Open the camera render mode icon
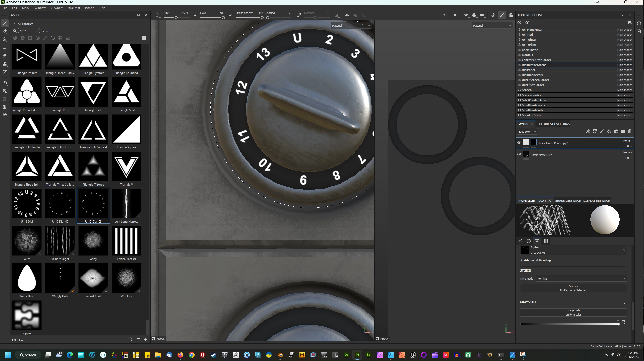This screenshot has height=361, width=644. pyautogui.click(x=511, y=15)
